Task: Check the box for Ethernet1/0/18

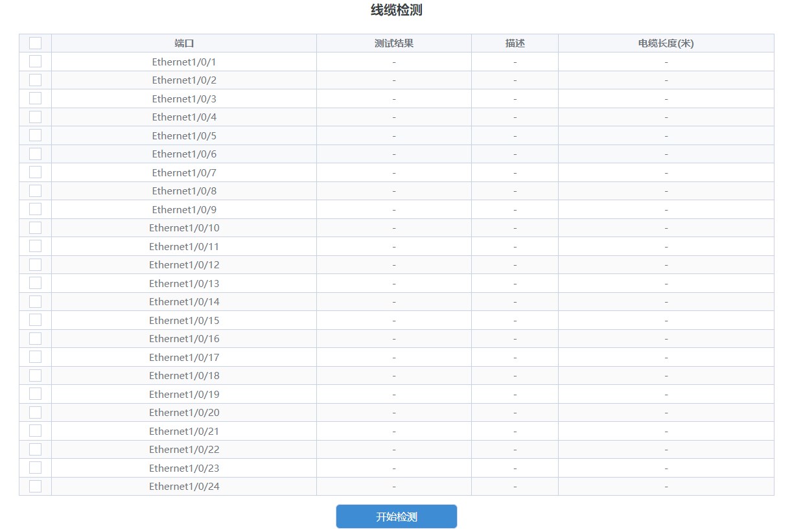Action: (35, 375)
